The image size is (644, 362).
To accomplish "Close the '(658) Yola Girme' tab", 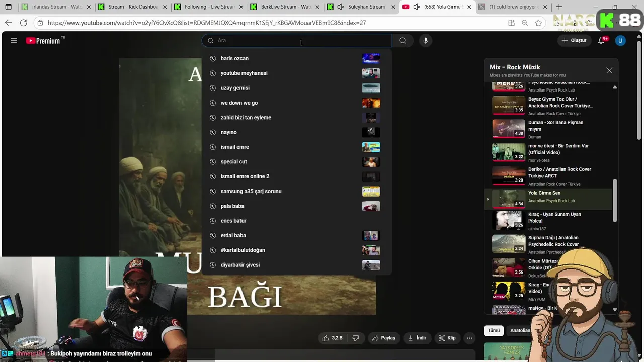I will click(x=469, y=7).
